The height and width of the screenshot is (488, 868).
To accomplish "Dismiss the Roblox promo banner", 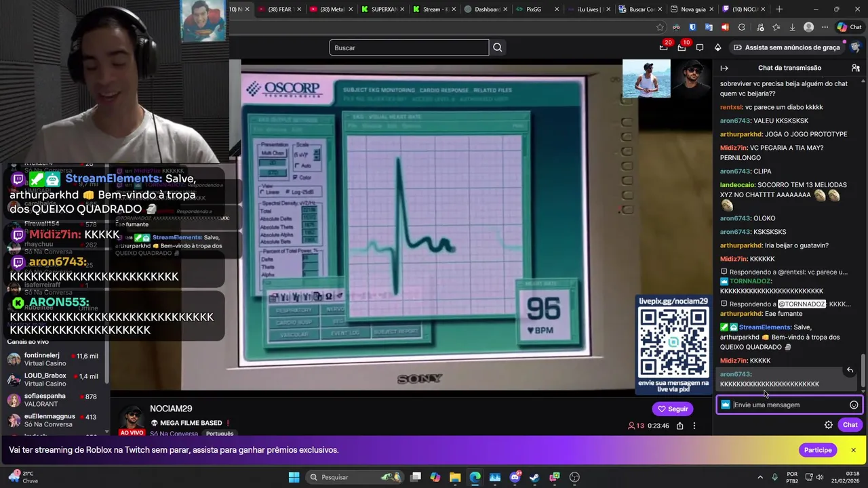I will pyautogui.click(x=853, y=450).
